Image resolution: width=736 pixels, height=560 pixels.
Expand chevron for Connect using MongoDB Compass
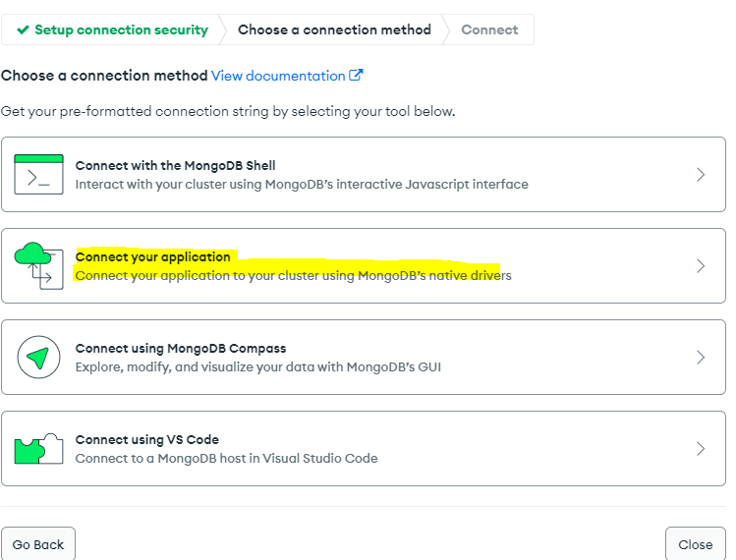click(x=701, y=358)
